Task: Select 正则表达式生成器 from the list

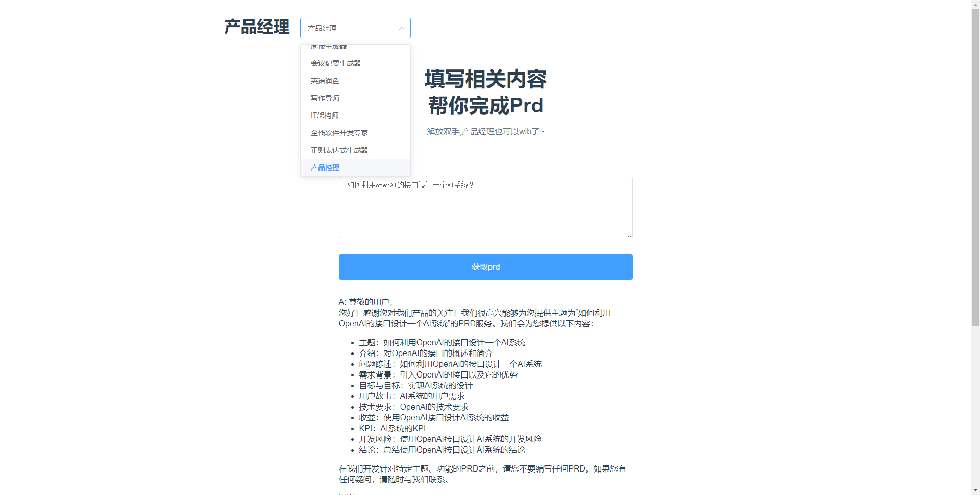Action: [x=339, y=150]
